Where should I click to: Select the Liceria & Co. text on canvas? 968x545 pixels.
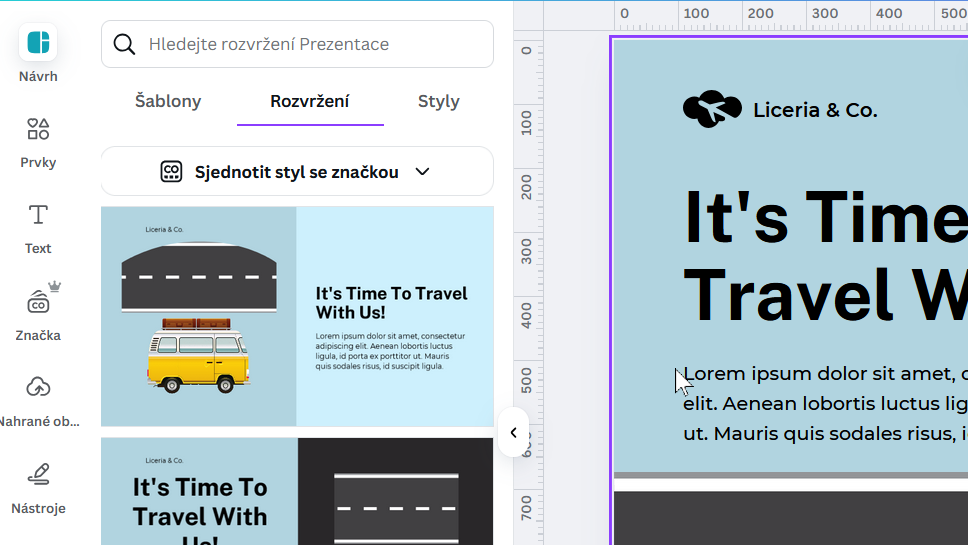(x=814, y=110)
